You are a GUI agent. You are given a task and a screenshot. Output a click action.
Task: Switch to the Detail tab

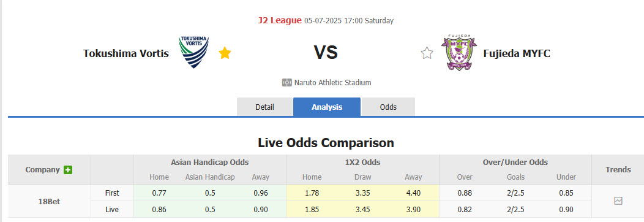coord(264,107)
